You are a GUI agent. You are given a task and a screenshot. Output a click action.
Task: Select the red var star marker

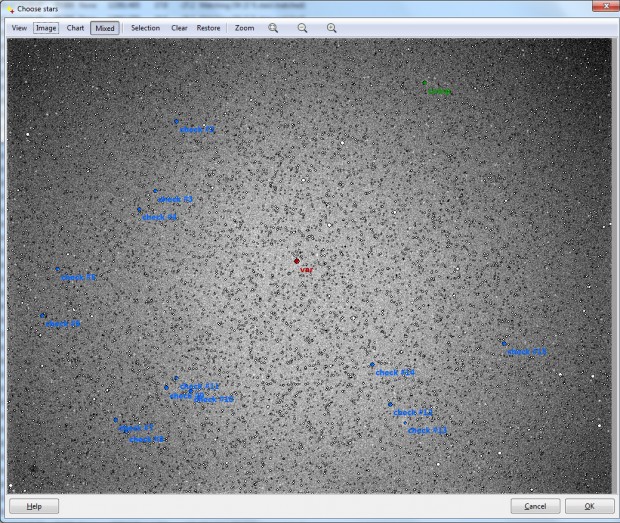click(x=297, y=261)
